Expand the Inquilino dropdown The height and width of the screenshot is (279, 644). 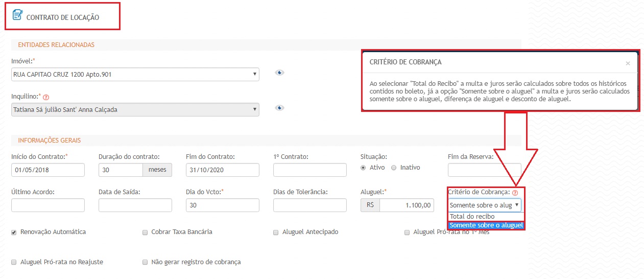(135, 110)
